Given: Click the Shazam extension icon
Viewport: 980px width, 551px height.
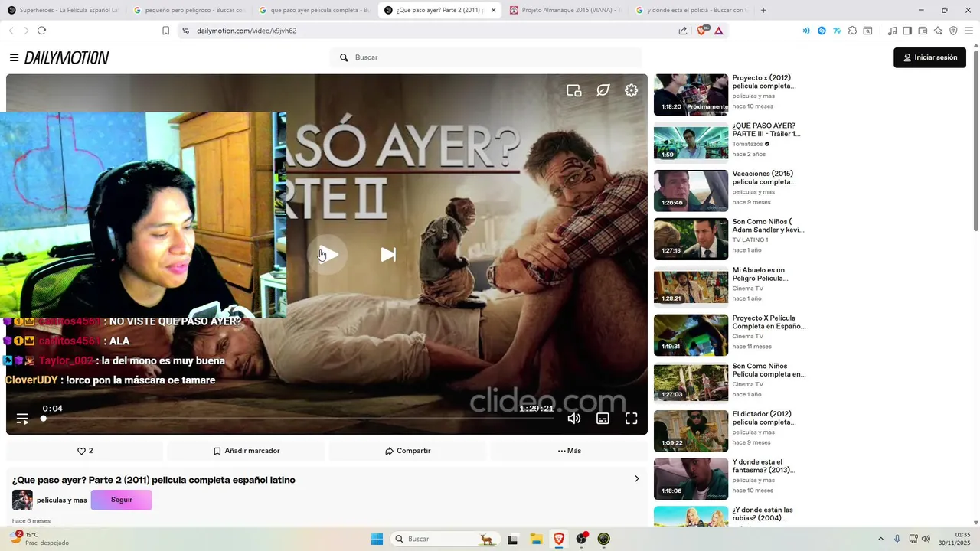Looking at the screenshot, I should click(x=822, y=31).
